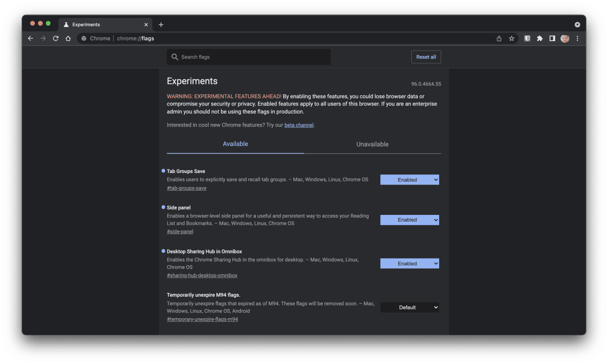
Task: Open Desktop Sharing Hub dropdown
Action: 409,264
